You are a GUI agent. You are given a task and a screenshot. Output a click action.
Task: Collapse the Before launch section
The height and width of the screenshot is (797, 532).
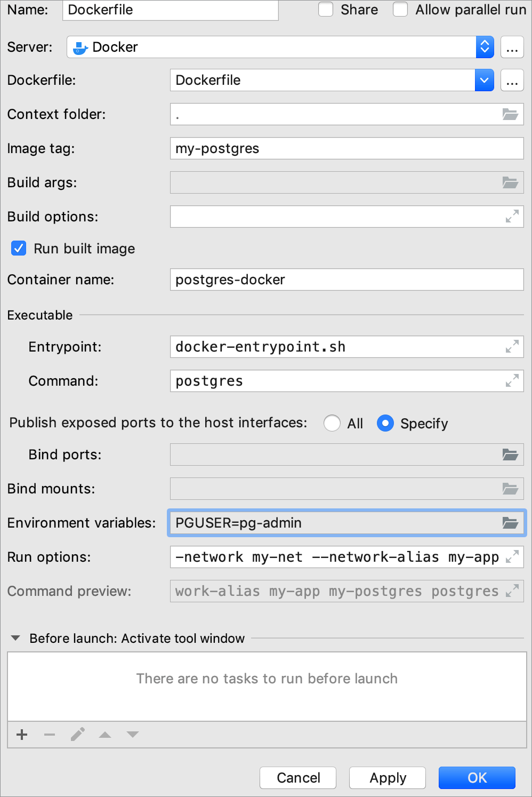click(15, 638)
